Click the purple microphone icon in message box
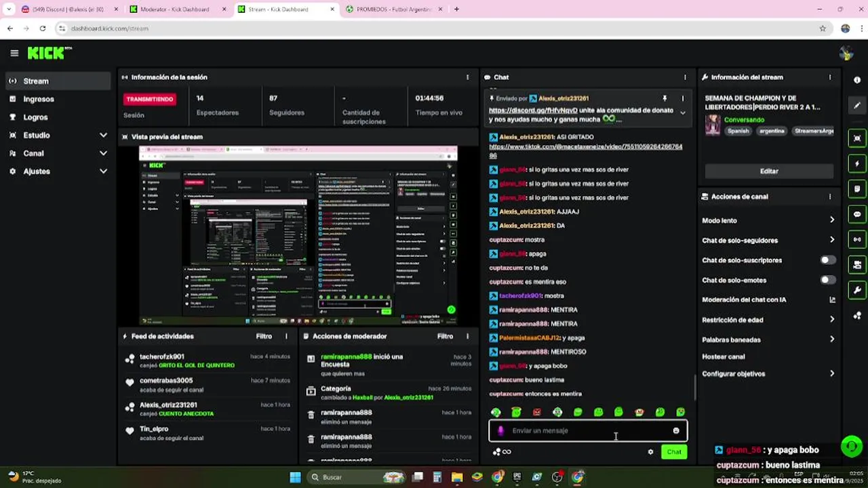 [x=500, y=430]
